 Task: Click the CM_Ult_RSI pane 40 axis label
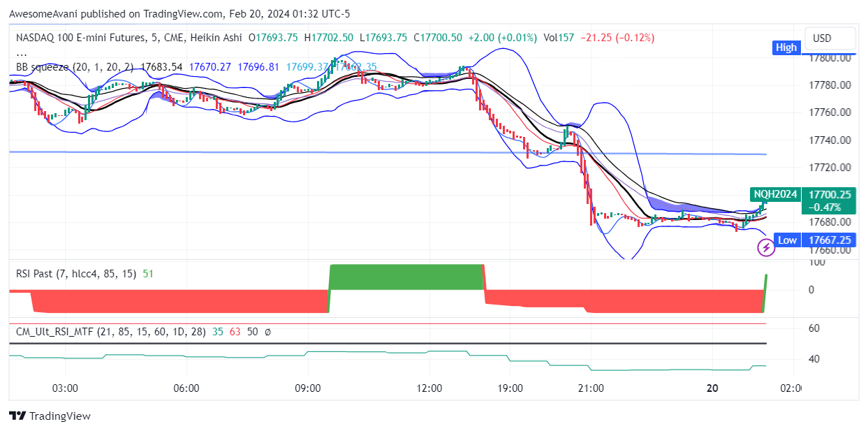[x=814, y=359]
